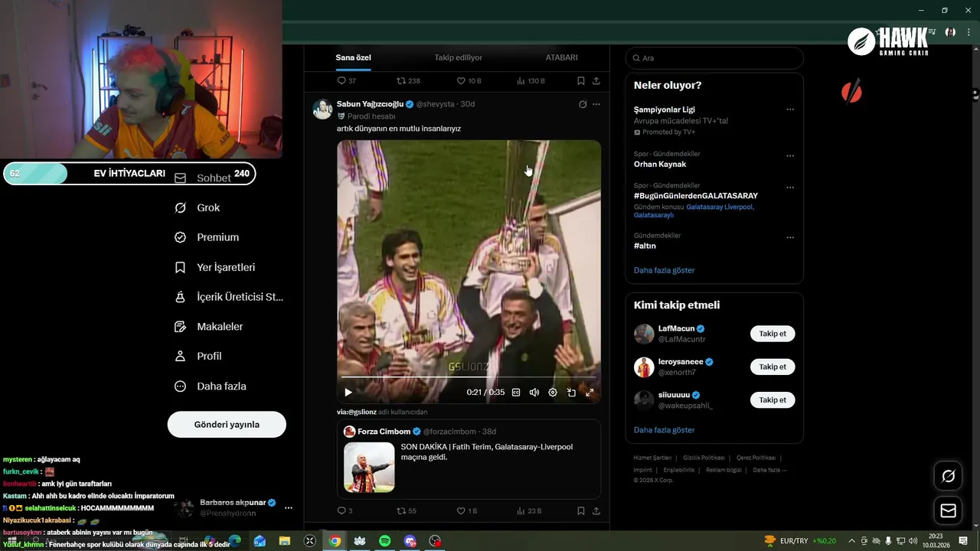The width and height of the screenshot is (980, 551).
Task: Follow leroysaneee
Action: pos(773,367)
